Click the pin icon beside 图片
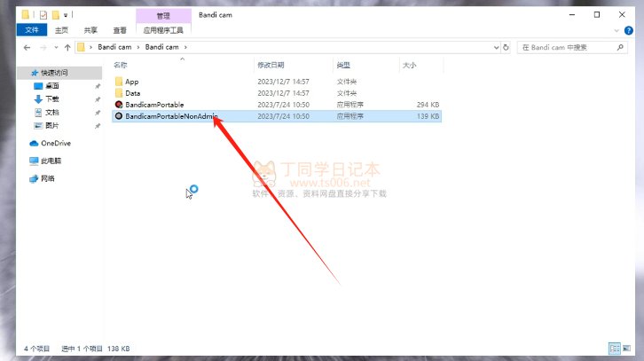Image resolution: width=644 pixels, height=361 pixels. pyautogui.click(x=98, y=126)
